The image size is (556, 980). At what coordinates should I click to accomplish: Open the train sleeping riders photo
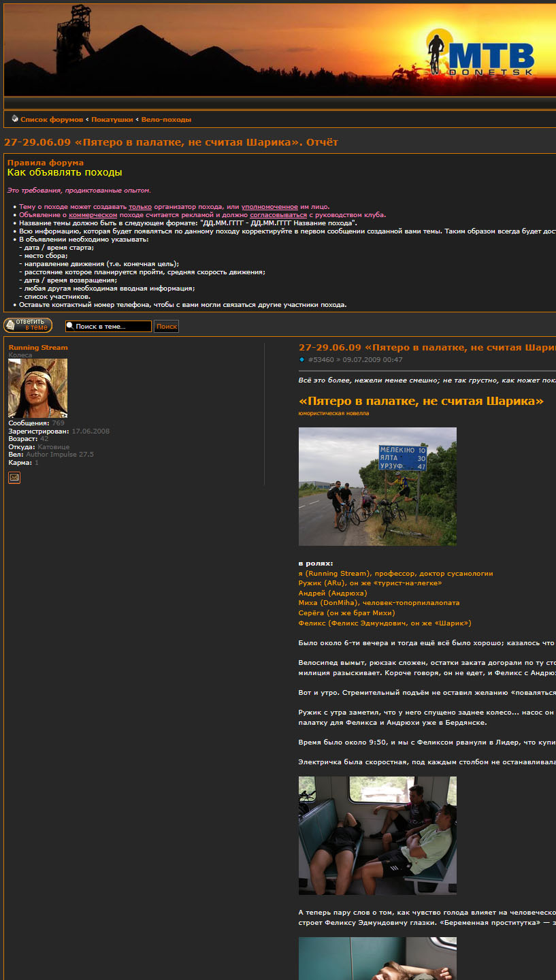(x=378, y=836)
